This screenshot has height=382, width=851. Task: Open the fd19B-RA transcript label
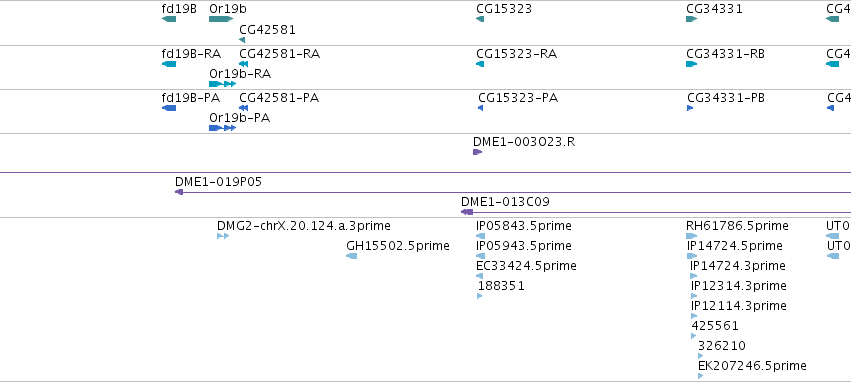pyautogui.click(x=191, y=54)
